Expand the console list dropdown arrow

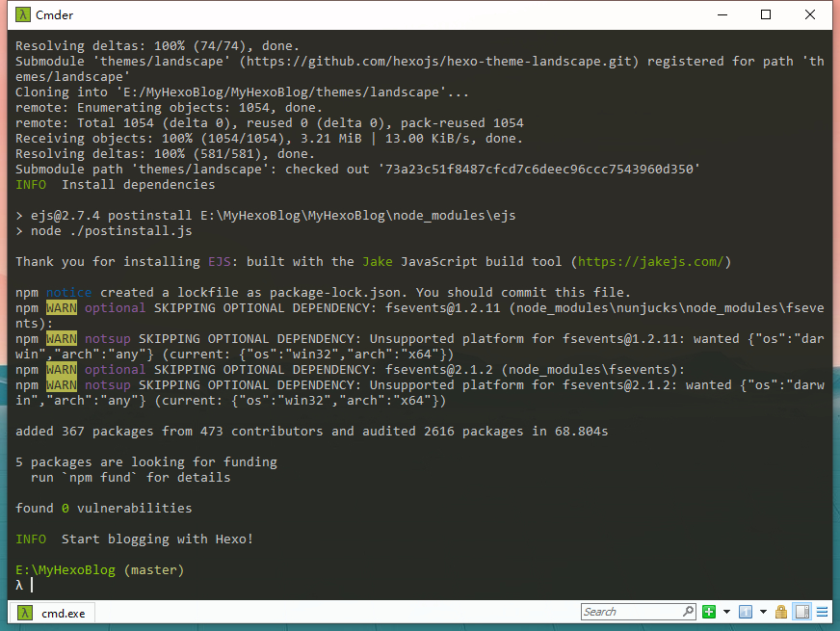763,612
